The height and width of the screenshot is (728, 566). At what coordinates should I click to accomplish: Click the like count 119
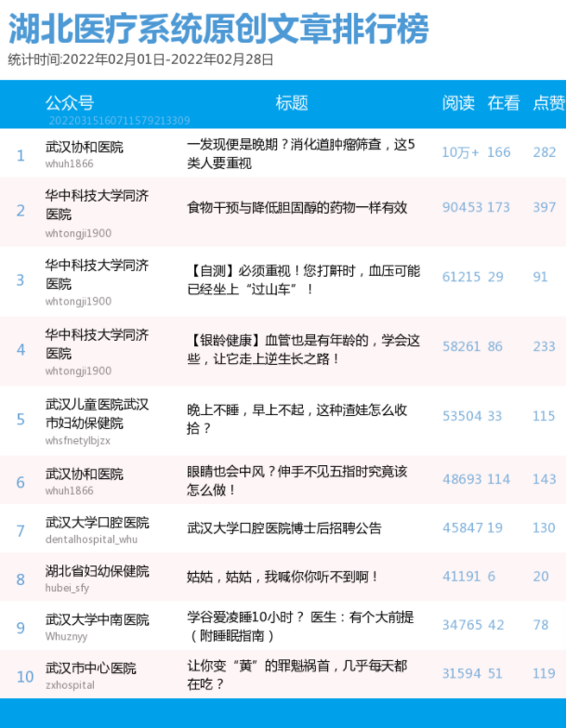click(545, 674)
